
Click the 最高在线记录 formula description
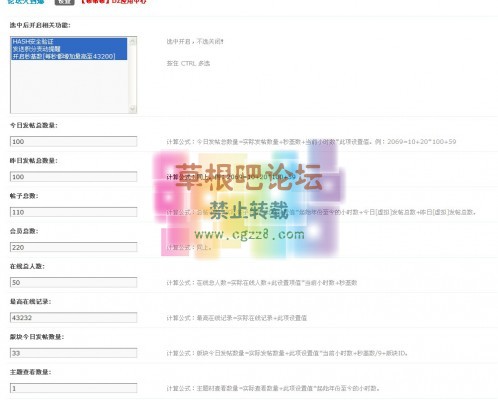click(237, 318)
